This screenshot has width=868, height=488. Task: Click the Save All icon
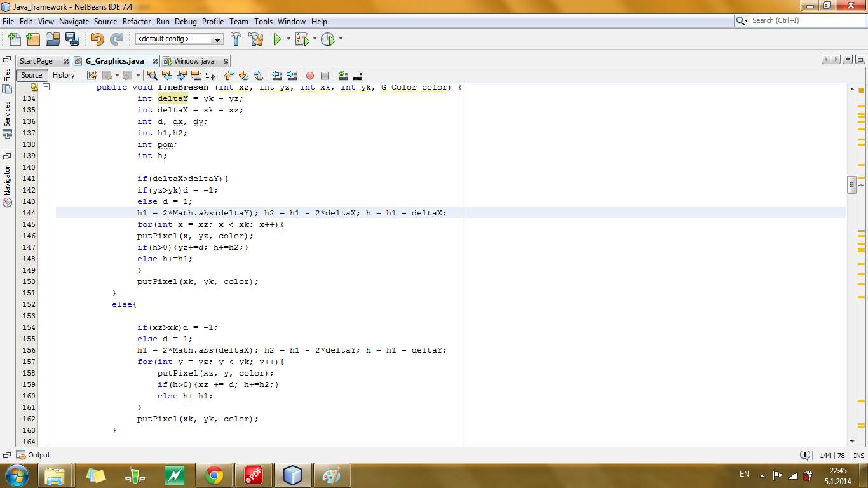point(72,39)
